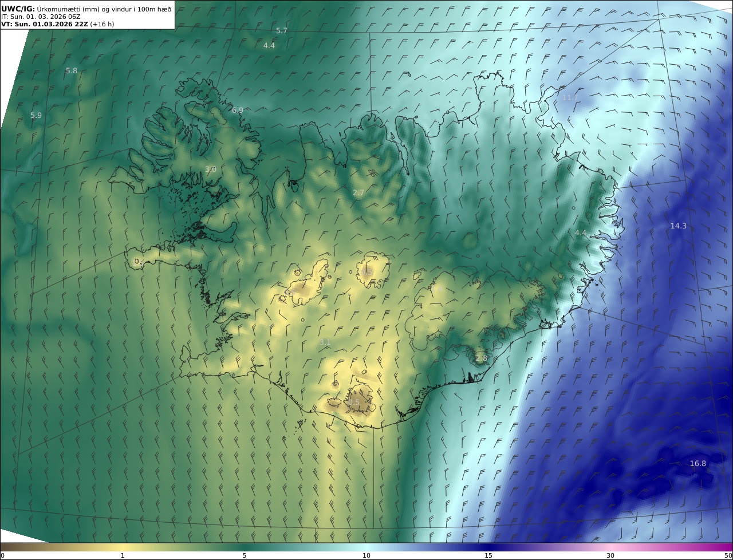Image resolution: width=733 pixels, height=560 pixels.
Task: Click the '30' tick on the color scale
Action: coord(610,555)
